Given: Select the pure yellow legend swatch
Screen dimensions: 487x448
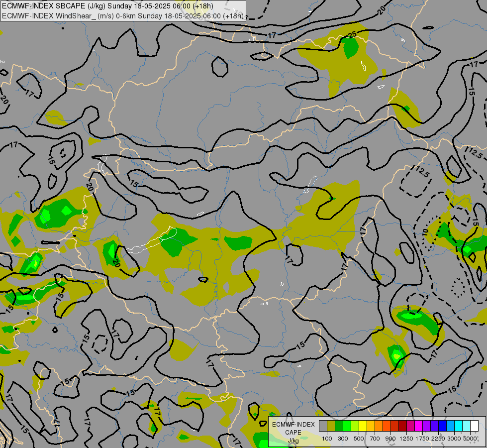Looking at the screenshot, I should pyautogui.click(x=363, y=426).
